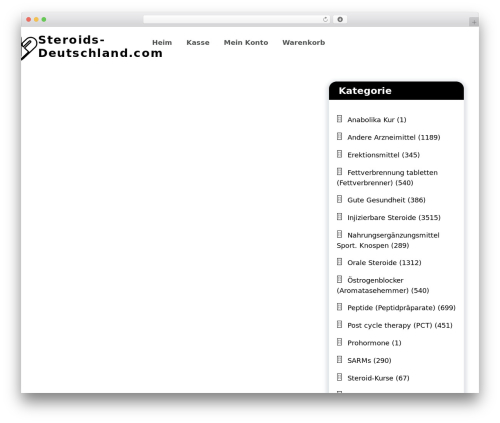Click the icon before Gute Gesundheit
The width and height of the screenshot is (500, 423).
[x=339, y=199]
